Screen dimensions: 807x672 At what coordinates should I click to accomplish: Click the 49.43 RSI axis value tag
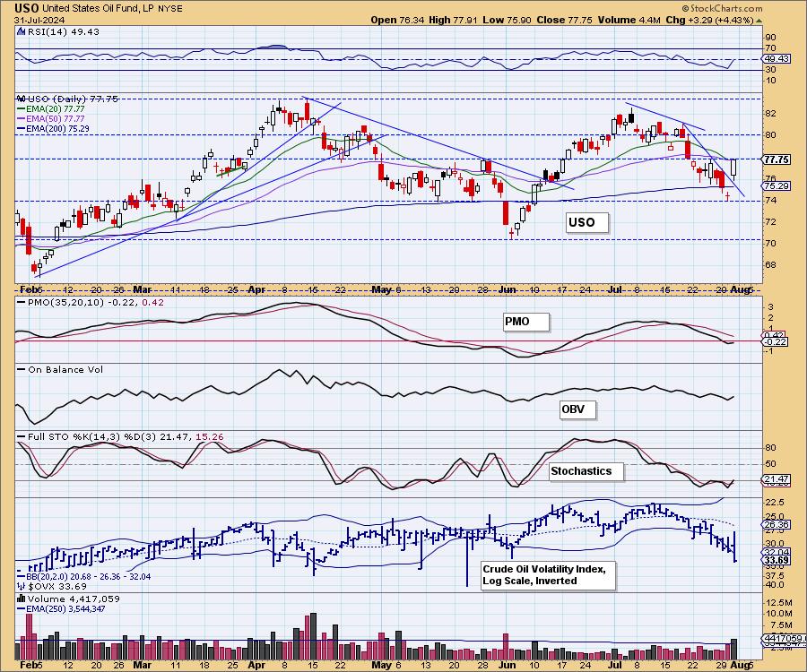point(777,58)
